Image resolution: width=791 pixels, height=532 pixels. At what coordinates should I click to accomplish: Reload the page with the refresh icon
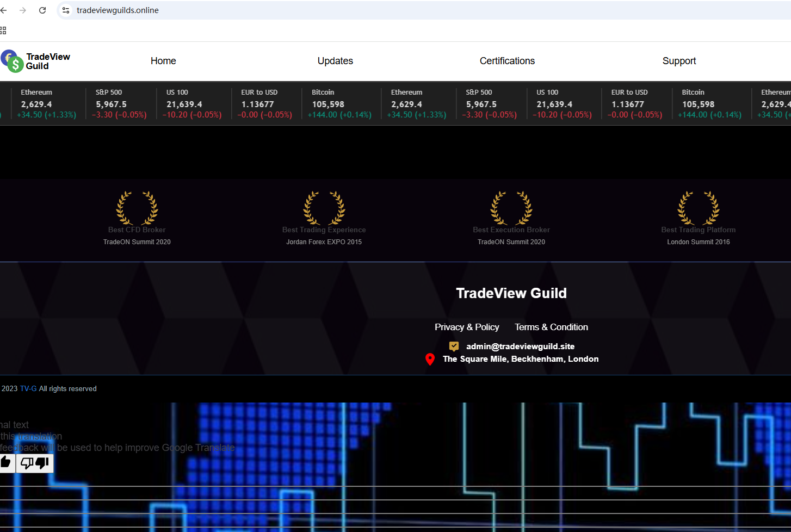tap(42, 10)
